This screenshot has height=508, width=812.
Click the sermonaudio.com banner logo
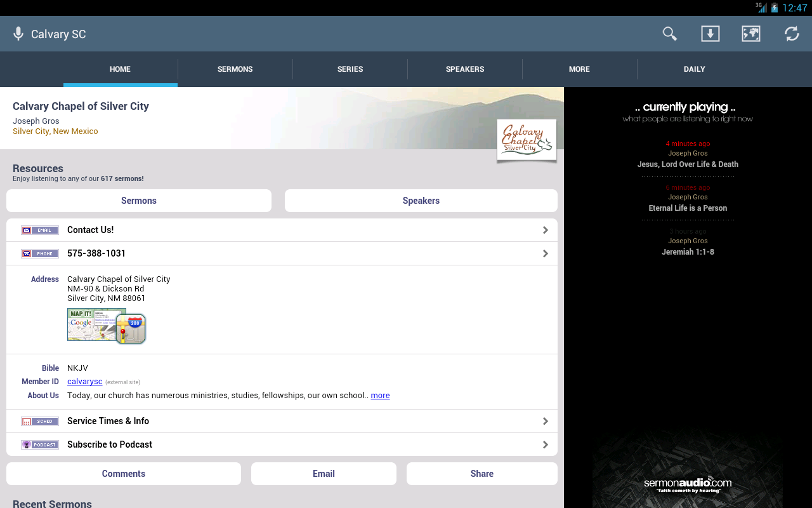coord(688,485)
